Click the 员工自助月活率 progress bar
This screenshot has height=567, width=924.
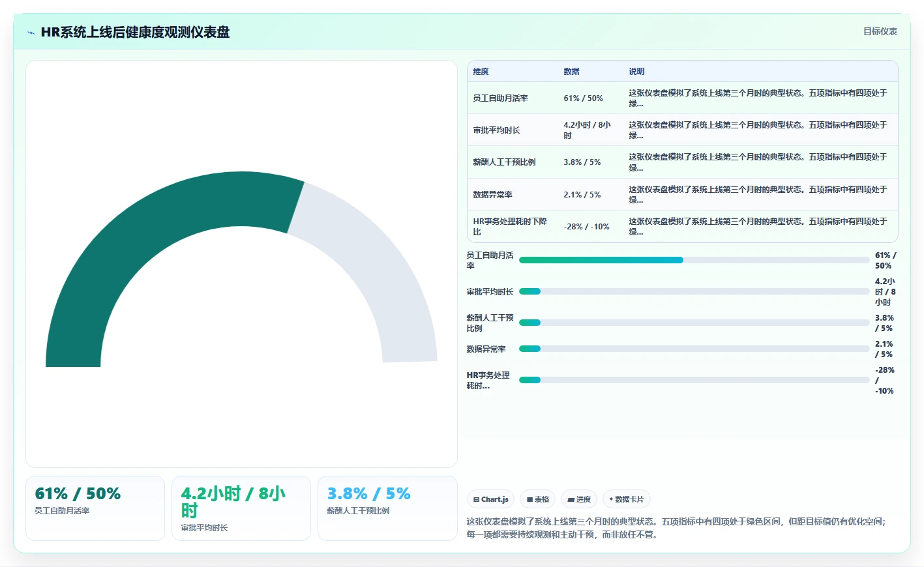click(694, 260)
